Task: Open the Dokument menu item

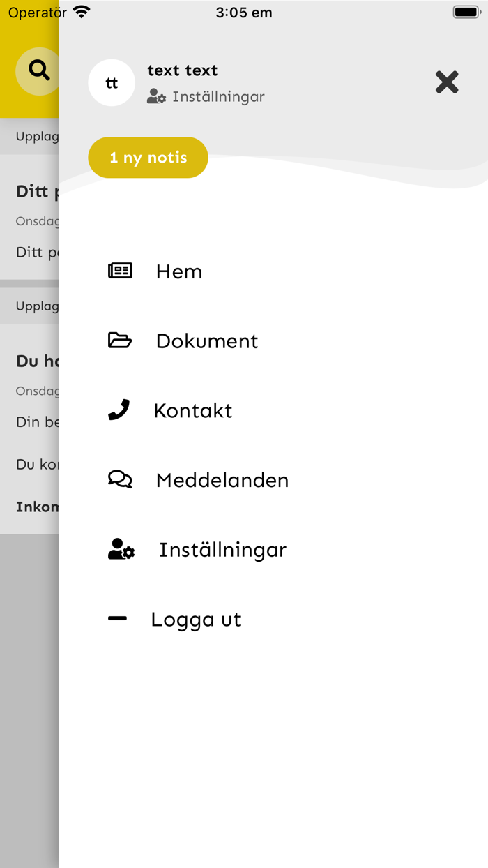Action: (207, 341)
